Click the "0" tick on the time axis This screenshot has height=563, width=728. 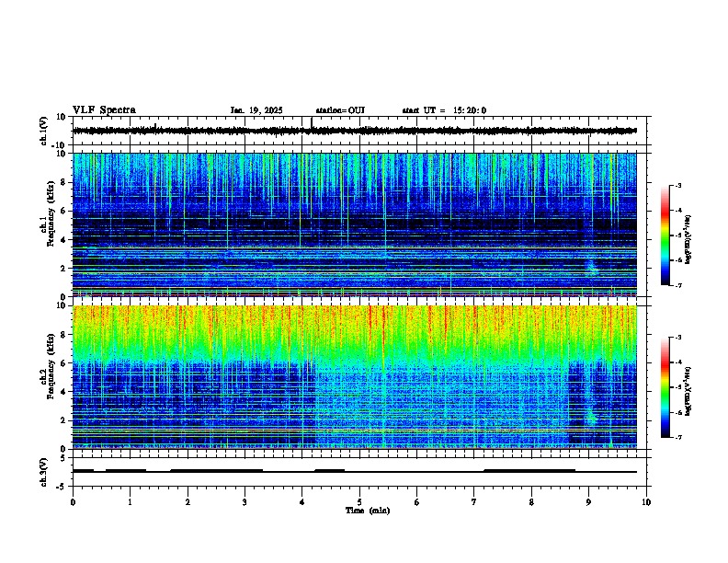coord(73,502)
